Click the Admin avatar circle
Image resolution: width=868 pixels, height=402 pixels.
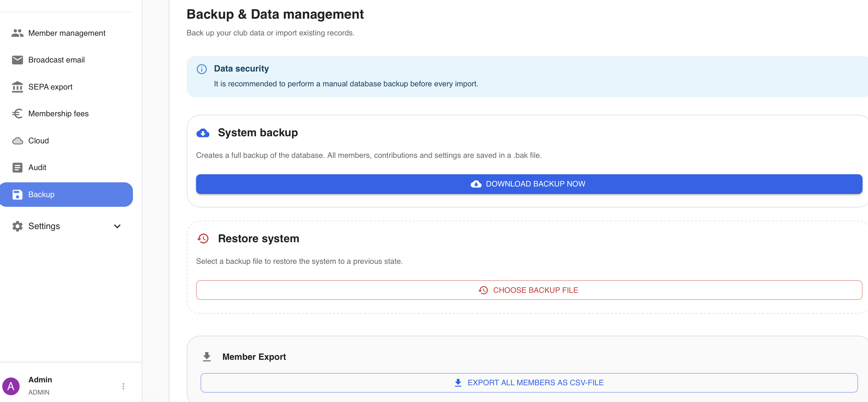coord(11,386)
